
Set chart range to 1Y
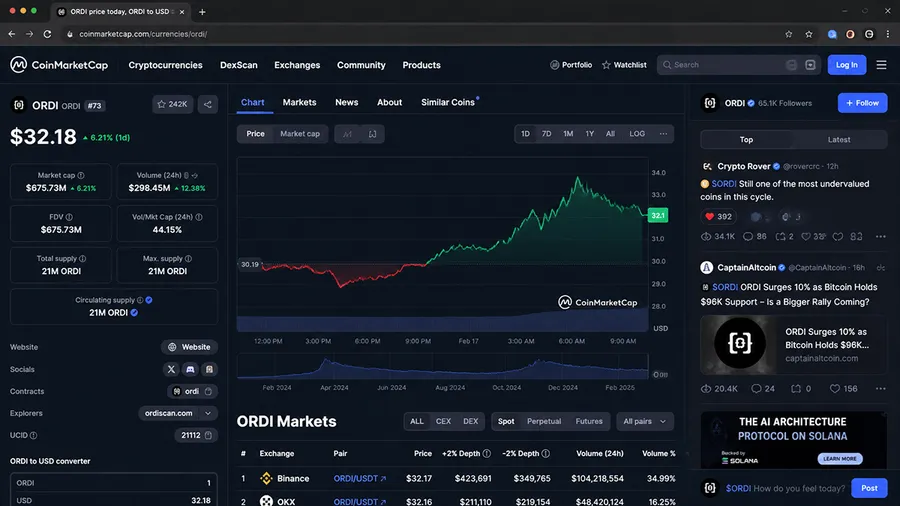point(589,134)
